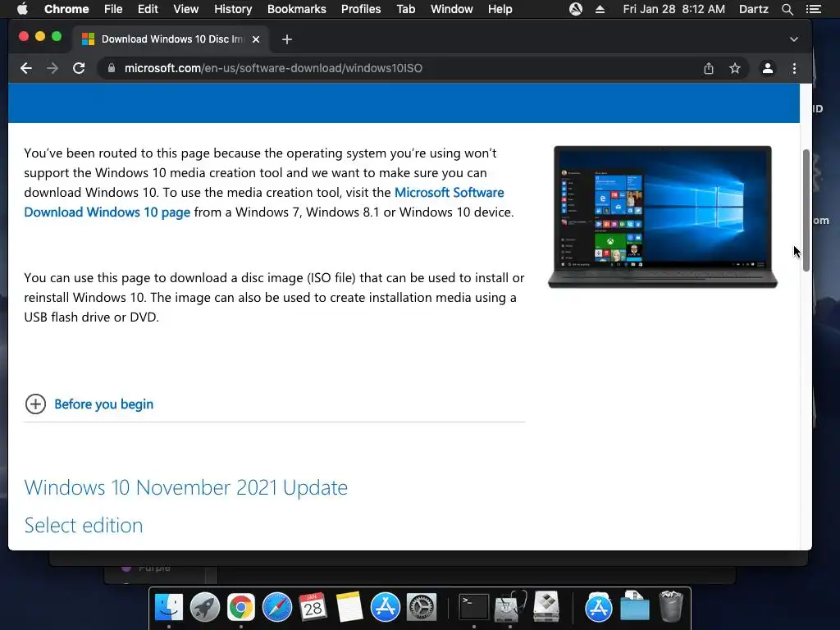Click the page vertical scrollbar thumb
Screen dimensions: 840x630
click(x=806, y=211)
